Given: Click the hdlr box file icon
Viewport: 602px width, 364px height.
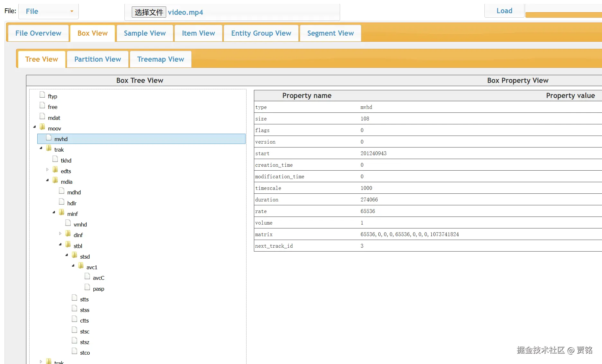Looking at the screenshot, I should 61,202.
